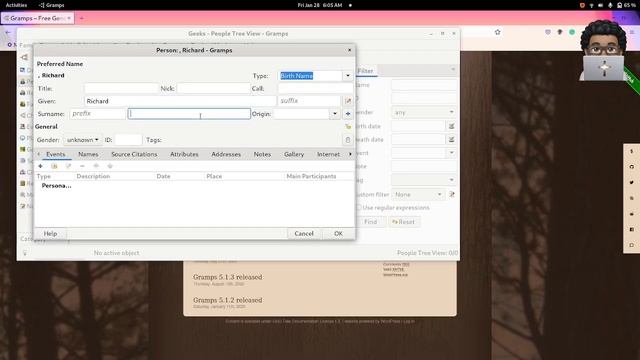Remove selected event minus icon
This screenshot has height=360, width=640.
82,166
